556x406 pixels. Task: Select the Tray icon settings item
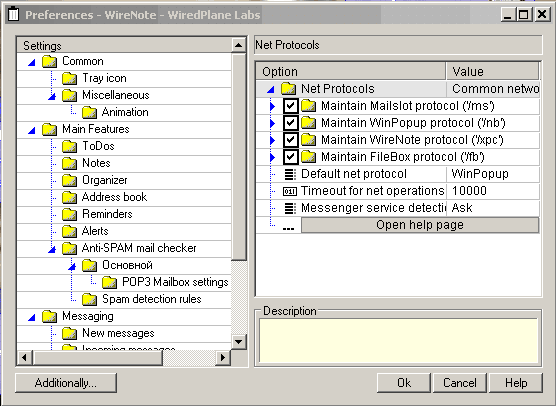[104, 78]
